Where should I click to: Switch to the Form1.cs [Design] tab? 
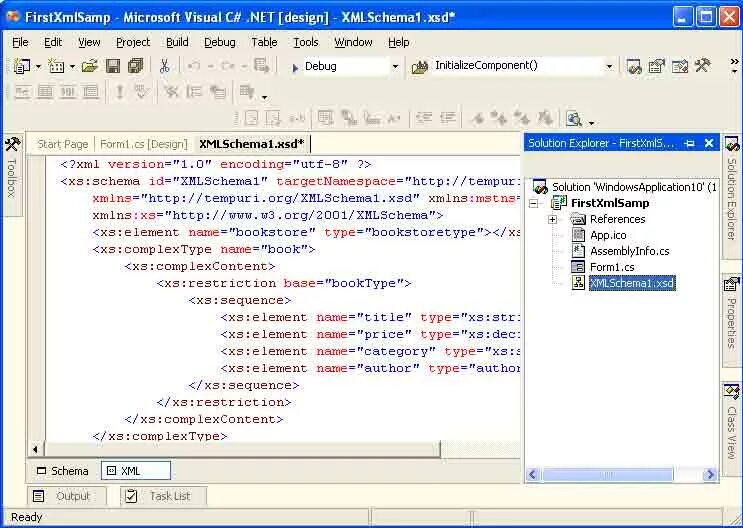click(x=144, y=144)
